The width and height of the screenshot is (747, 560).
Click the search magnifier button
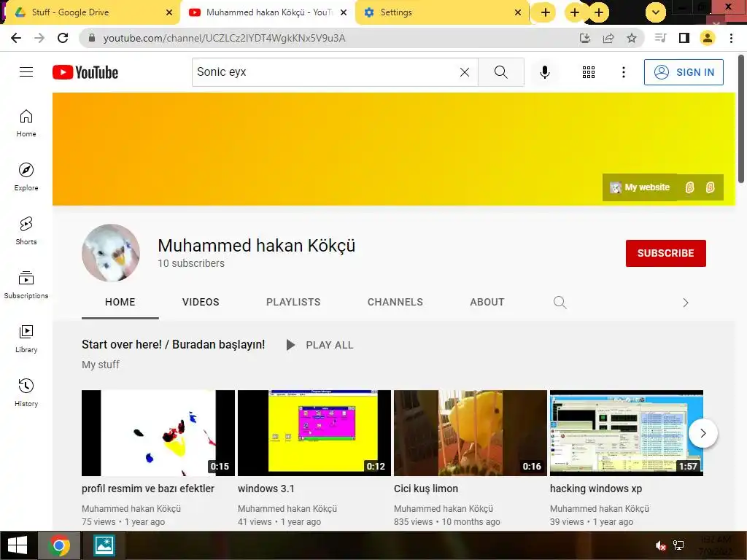500,72
